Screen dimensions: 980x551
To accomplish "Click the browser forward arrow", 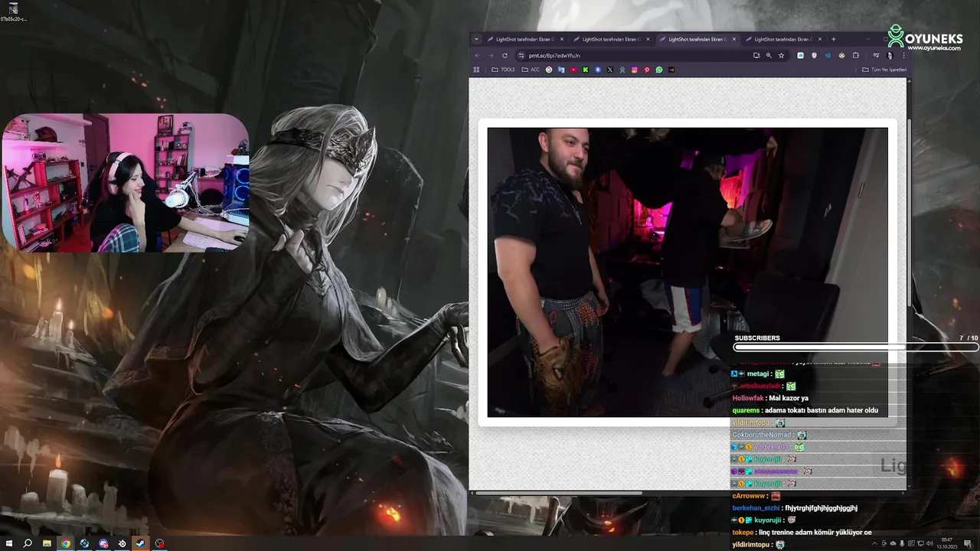I will (x=491, y=55).
